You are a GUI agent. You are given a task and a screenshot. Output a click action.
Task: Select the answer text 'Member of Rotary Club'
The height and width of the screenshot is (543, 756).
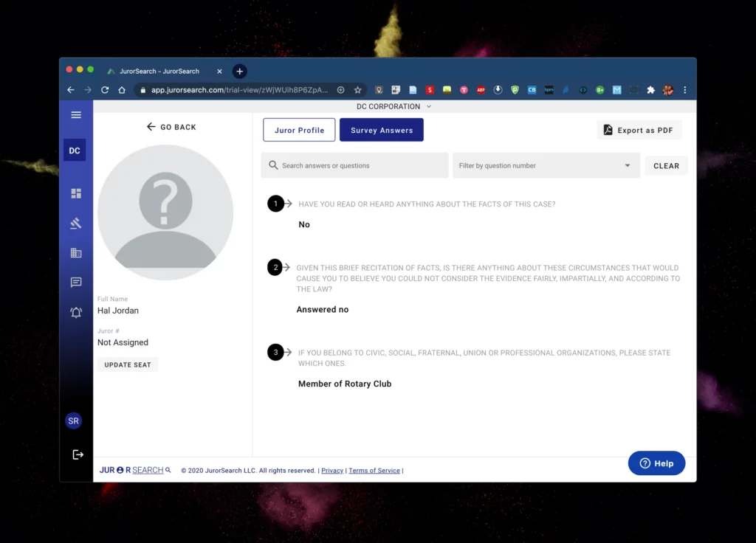(x=345, y=384)
